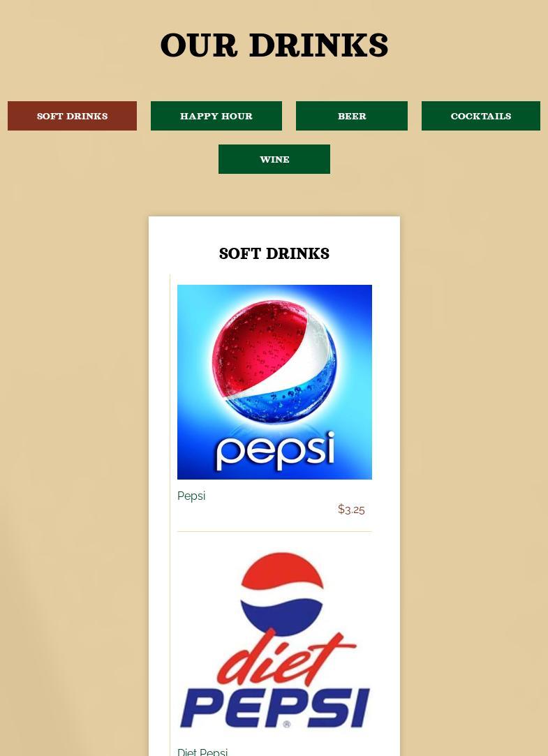
Task: Click the white pepsi wordmark in image
Action: [275, 451]
